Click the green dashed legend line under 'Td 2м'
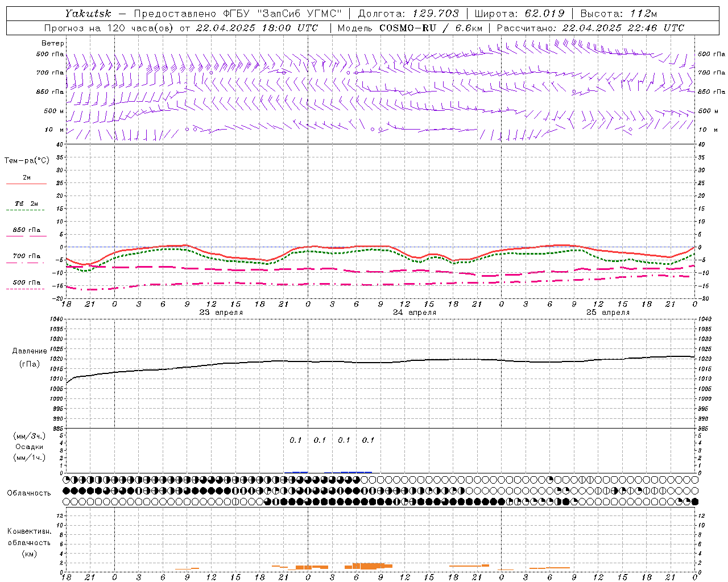This screenshot has width=728, height=582. coord(25,210)
